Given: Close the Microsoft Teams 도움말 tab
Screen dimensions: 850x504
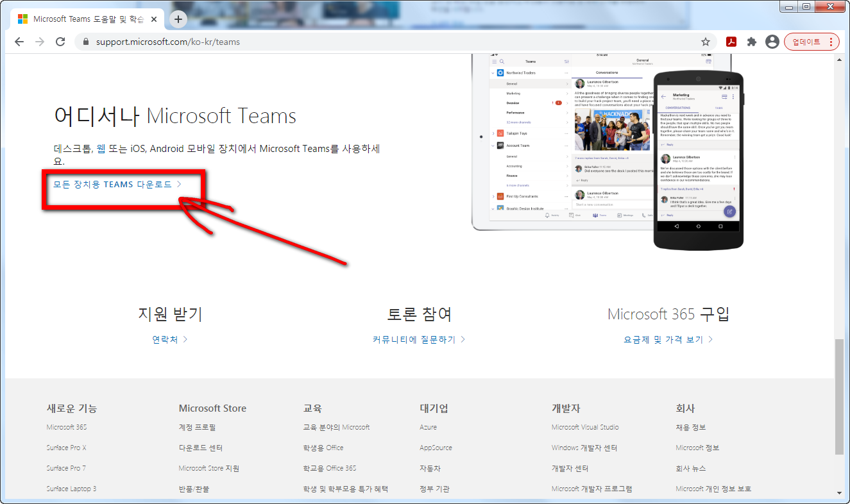Looking at the screenshot, I should [x=154, y=19].
